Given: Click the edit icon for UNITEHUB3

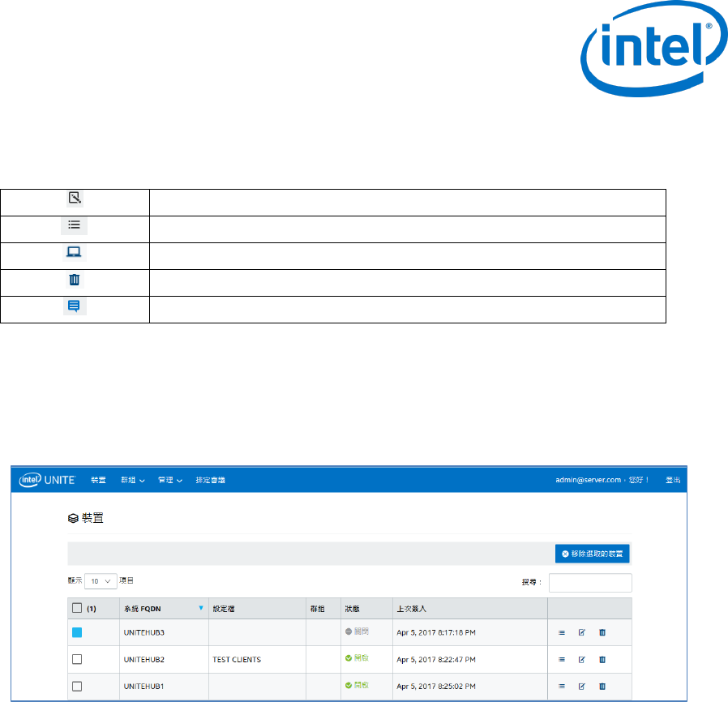Looking at the screenshot, I should pyautogui.click(x=581, y=633).
